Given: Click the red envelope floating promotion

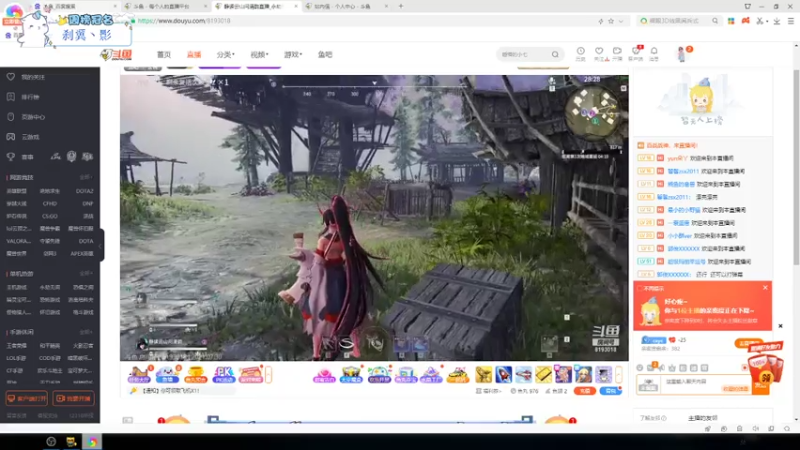Looking at the screenshot, I should [764, 366].
